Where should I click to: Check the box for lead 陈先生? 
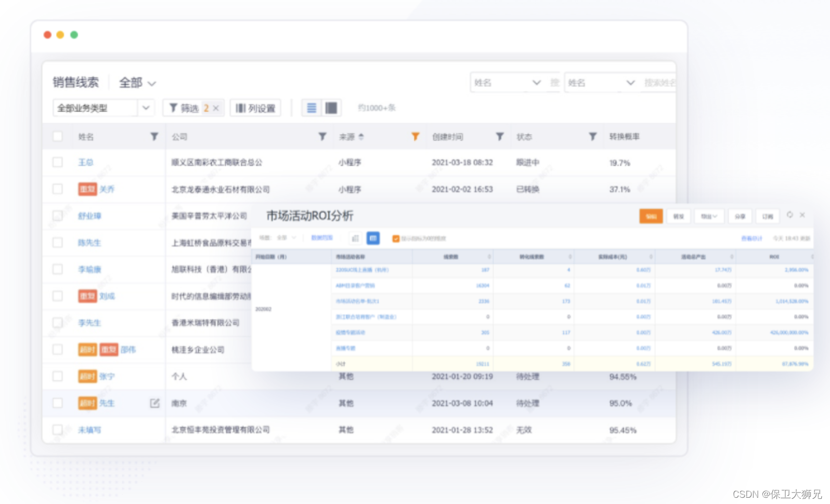point(58,243)
